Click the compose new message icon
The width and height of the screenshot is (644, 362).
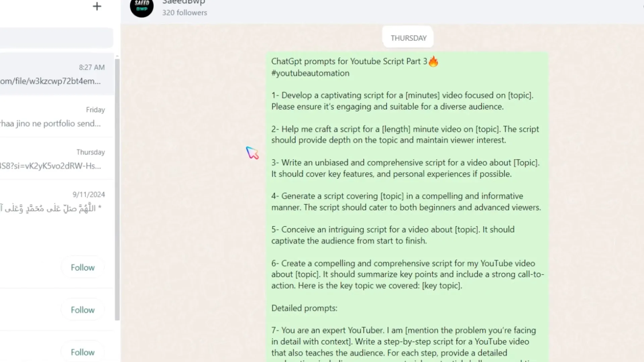point(96,6)
